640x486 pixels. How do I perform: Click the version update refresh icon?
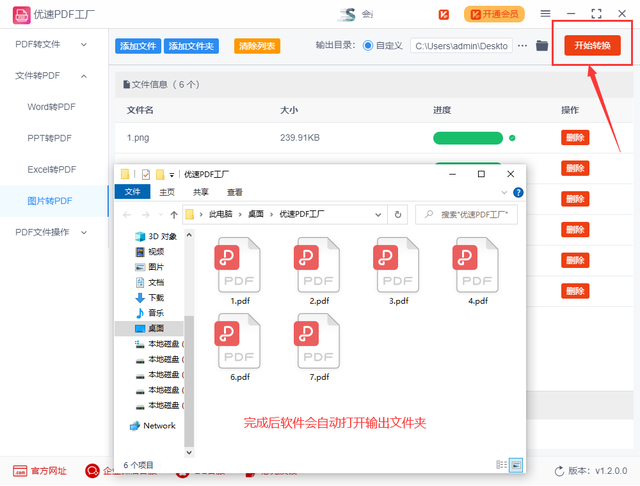558,470
